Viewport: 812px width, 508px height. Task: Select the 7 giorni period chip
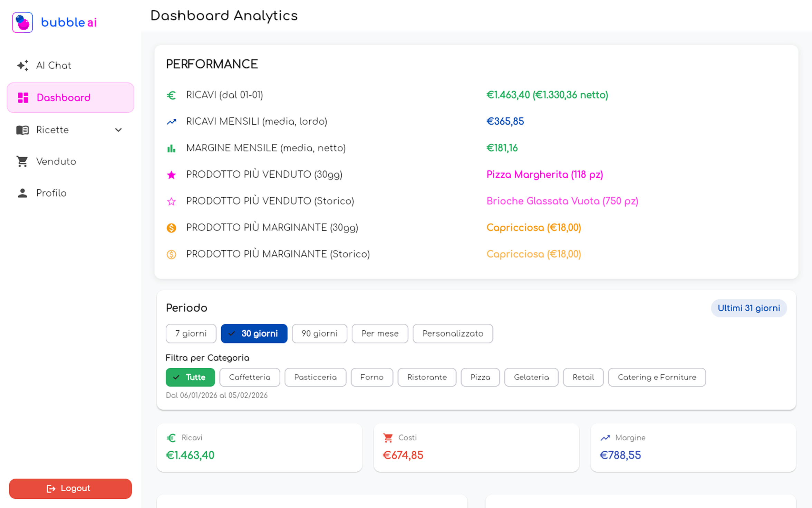pyautogui.click(x=191, y=333)
